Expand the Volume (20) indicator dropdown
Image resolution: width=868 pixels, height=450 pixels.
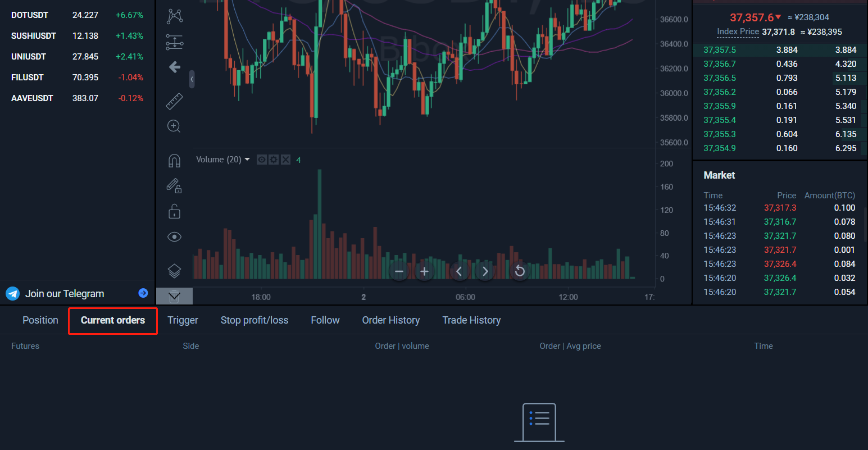coord(247,160)
